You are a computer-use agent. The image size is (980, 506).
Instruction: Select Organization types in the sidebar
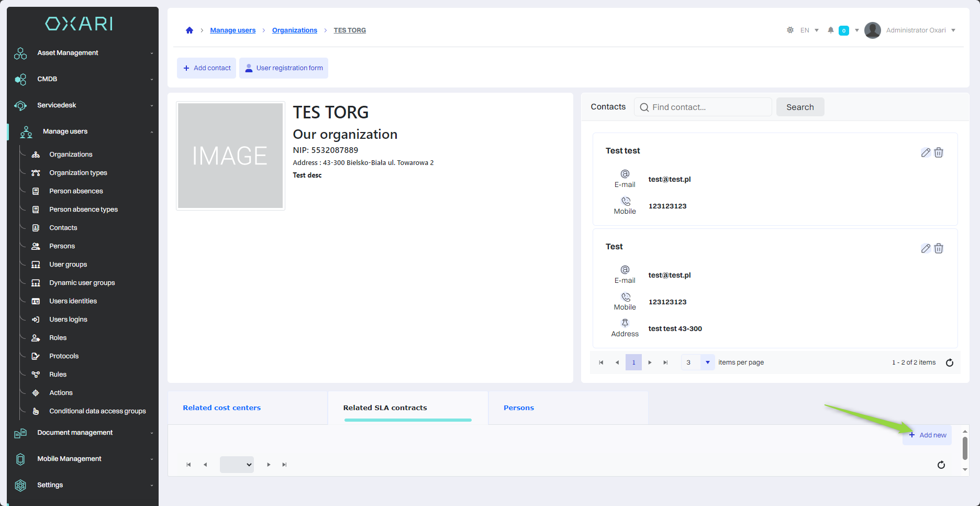(x=78, y=173)
